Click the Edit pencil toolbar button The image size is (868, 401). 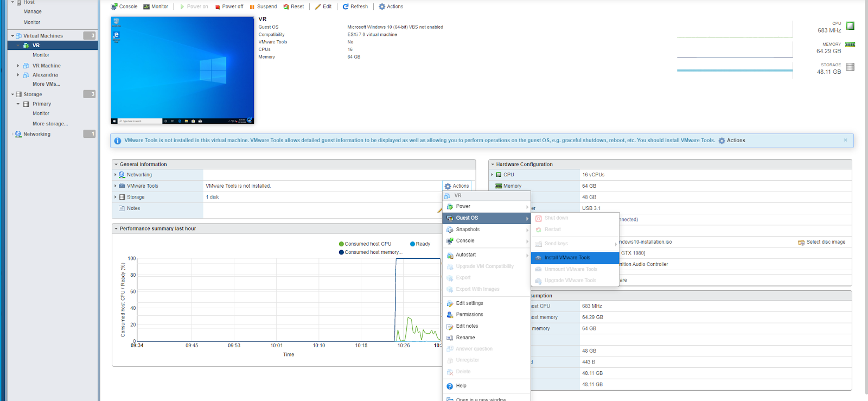323,7
